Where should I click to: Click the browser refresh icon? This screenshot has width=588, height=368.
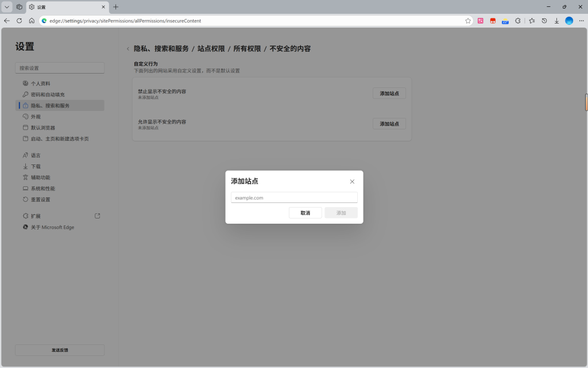coord(19,21)
